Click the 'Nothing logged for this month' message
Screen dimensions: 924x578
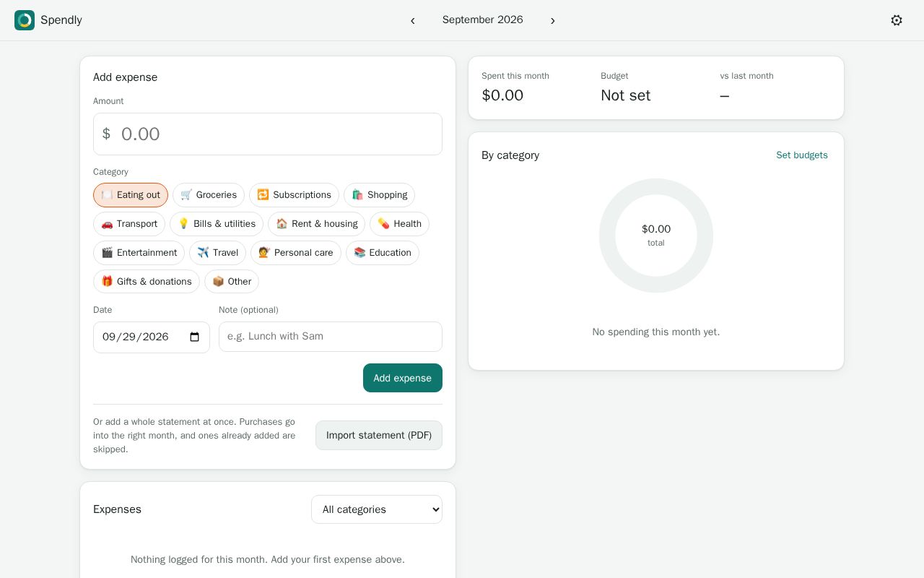coord(268,560)
